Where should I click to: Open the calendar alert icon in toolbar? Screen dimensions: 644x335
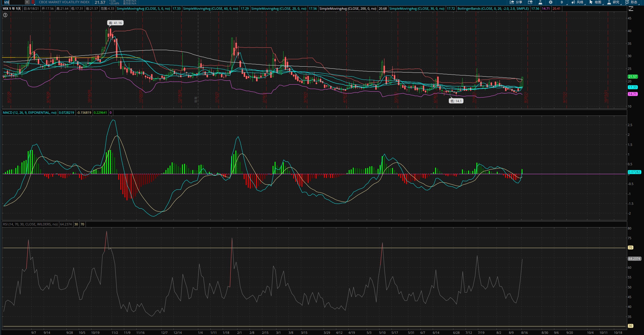530,2
